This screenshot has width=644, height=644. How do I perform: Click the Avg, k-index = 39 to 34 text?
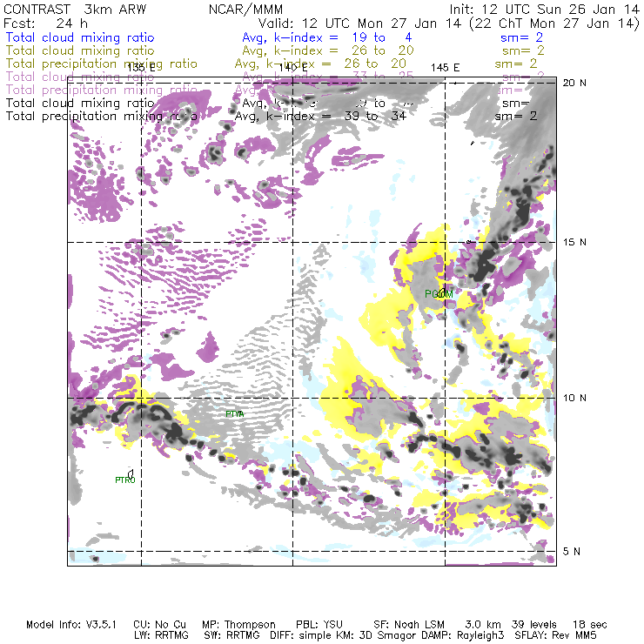point(320,117)
